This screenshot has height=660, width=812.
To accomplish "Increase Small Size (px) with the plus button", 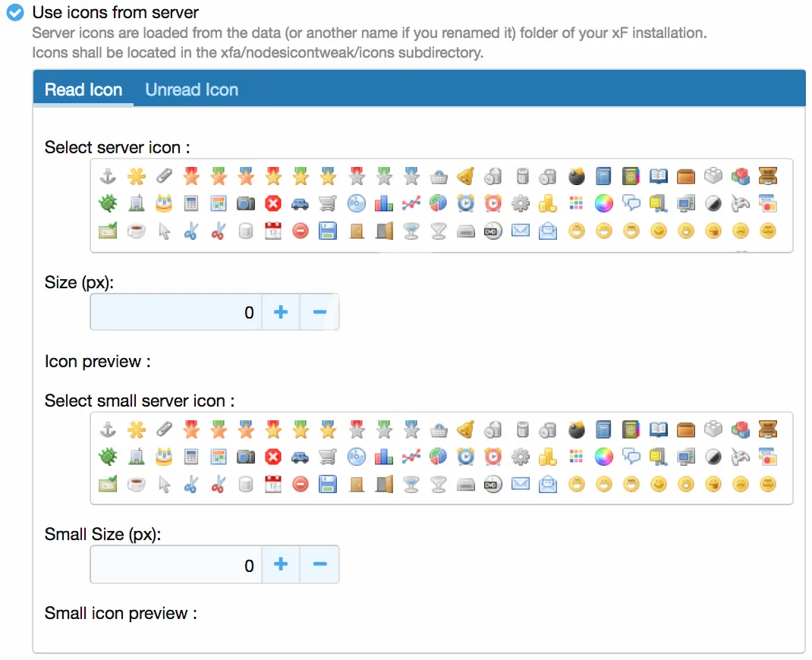I will point(281,564).
